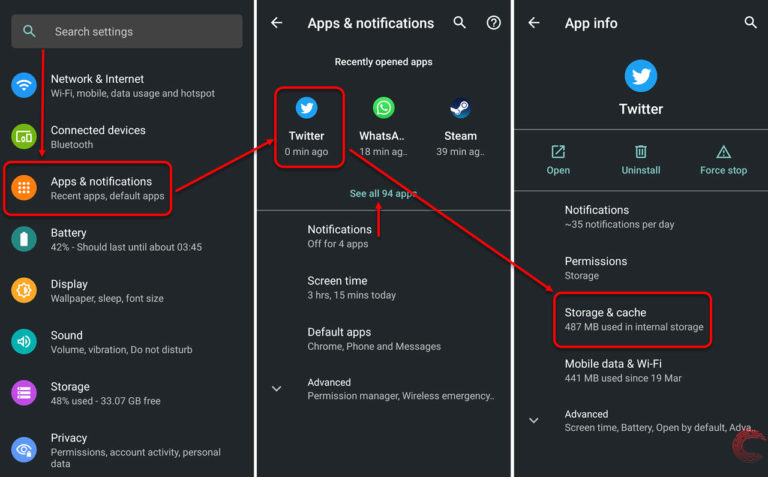Tap the Connected devices green icon
This screenshot has width=768, height=477.
pos(24,137)
